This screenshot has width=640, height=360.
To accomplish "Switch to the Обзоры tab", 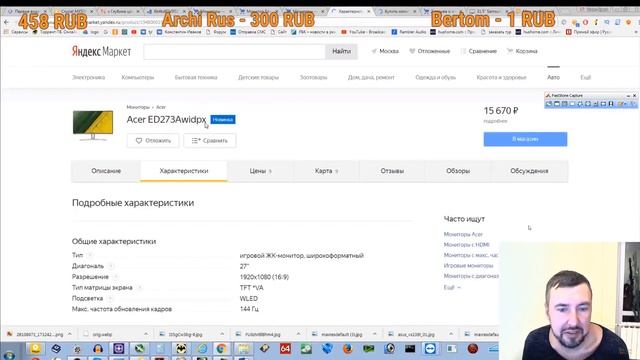I will [x=458, y=171].
